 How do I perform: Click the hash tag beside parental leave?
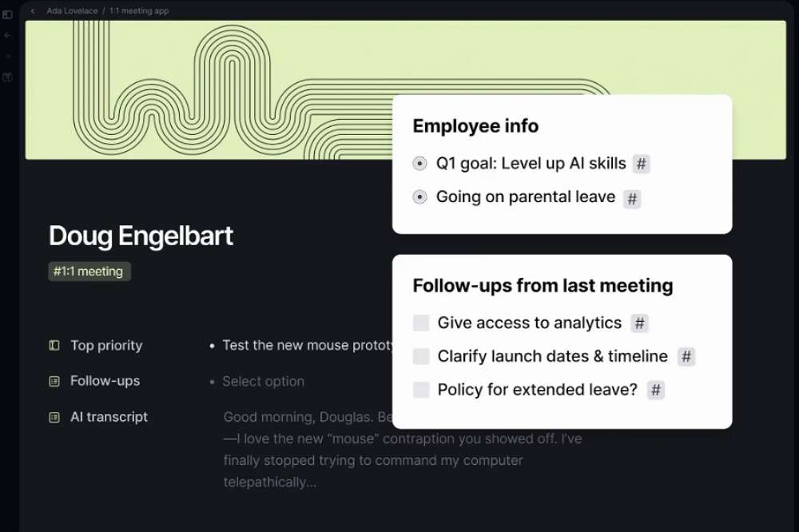point(631,199)
